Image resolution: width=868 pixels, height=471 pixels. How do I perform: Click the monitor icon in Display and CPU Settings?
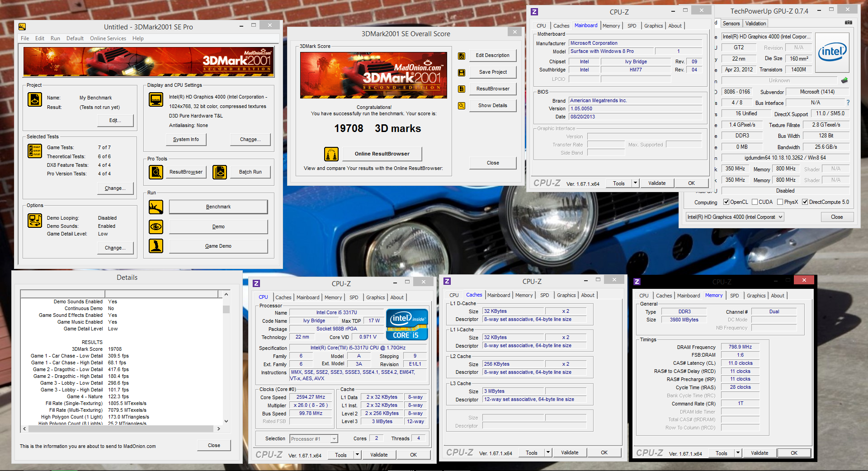[156, 99]
